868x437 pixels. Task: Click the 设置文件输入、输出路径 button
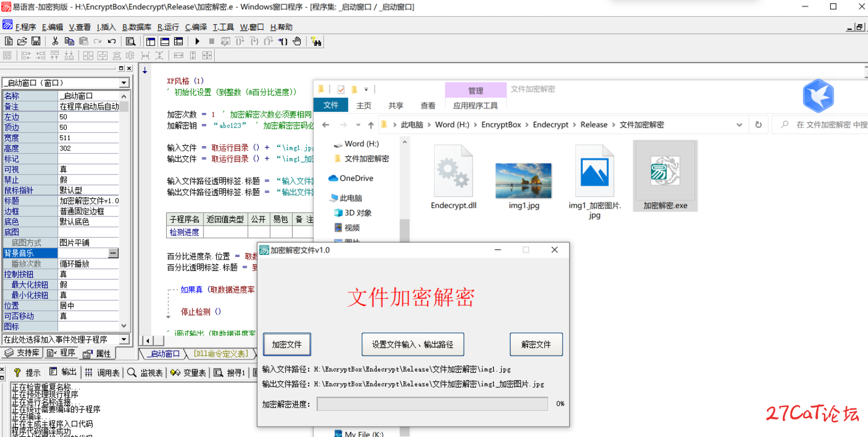[413, 345]
